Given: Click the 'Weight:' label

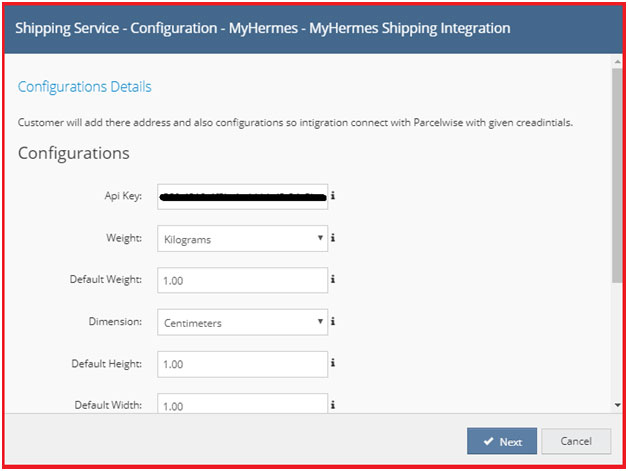Looking at the screenshot, I should click(x=124, y=238).
